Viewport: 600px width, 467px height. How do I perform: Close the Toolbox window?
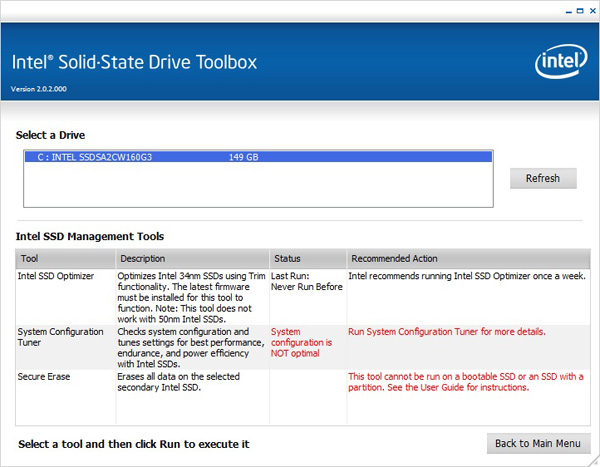[592, 11]
